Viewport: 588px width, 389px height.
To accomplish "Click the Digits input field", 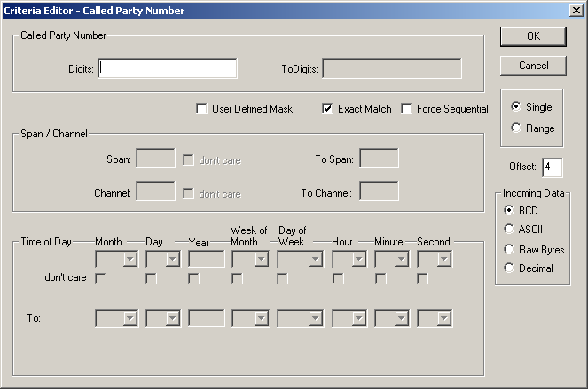I will pos(168,69).
